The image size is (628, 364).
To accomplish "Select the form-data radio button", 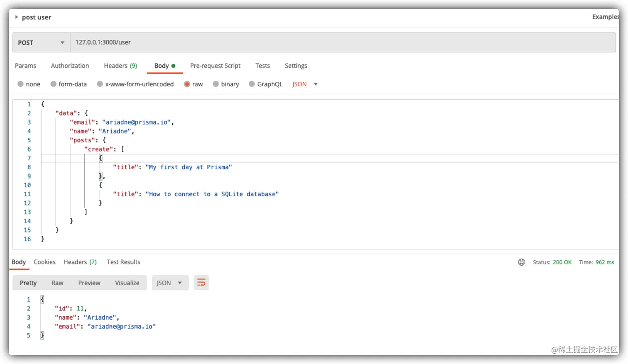I will 53,84.
